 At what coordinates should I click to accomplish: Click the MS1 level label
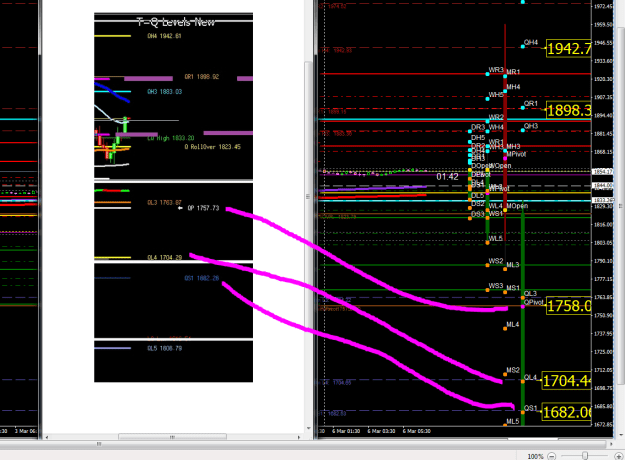point(513,288)
